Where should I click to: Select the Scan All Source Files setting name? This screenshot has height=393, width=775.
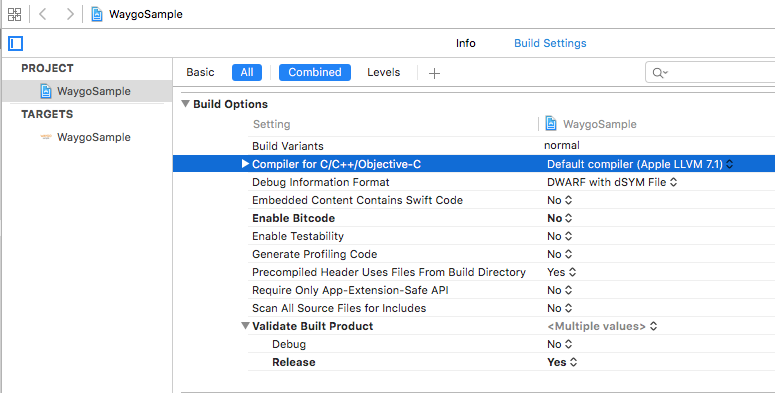[x=339, y=308]
